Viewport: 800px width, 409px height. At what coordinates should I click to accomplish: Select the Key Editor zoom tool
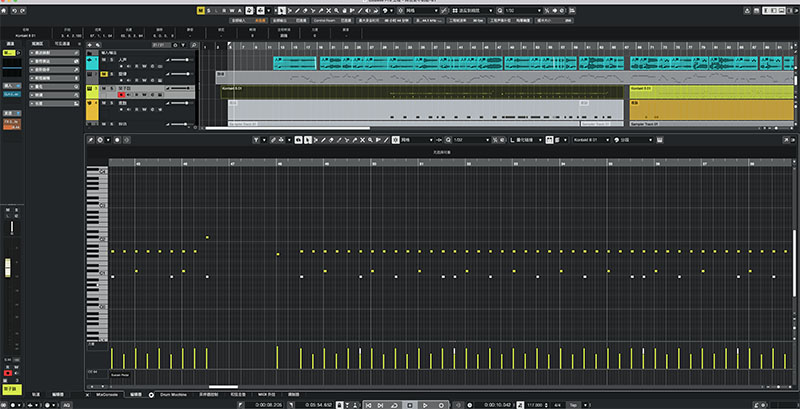pyautogui.click(x=370, y=140)
